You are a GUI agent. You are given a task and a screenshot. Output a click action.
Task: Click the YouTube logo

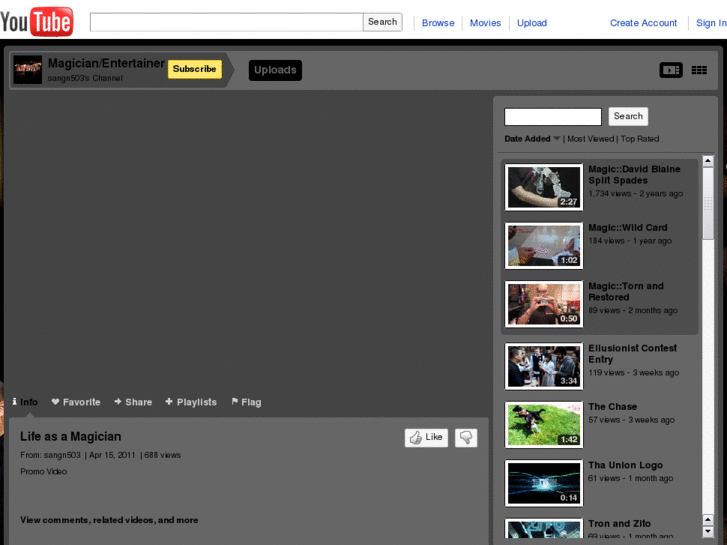pos(37,21)
